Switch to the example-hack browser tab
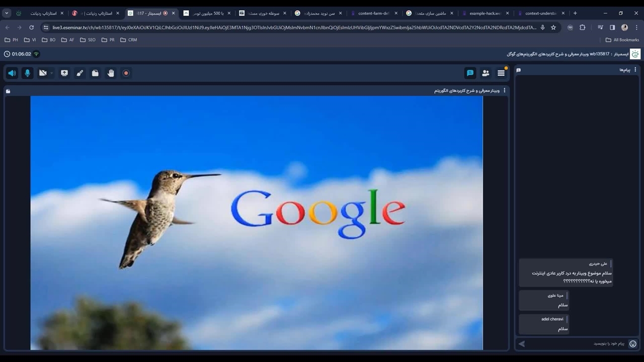 tap(484, 13)
